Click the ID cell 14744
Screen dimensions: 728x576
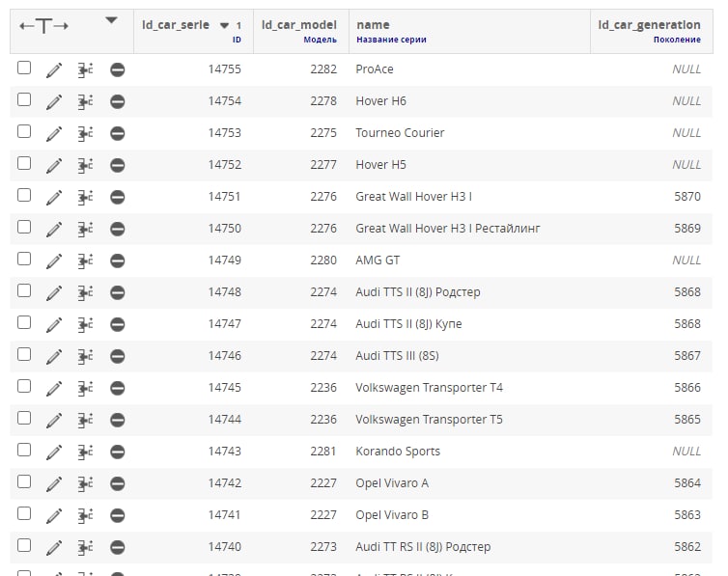coord(224,420)
